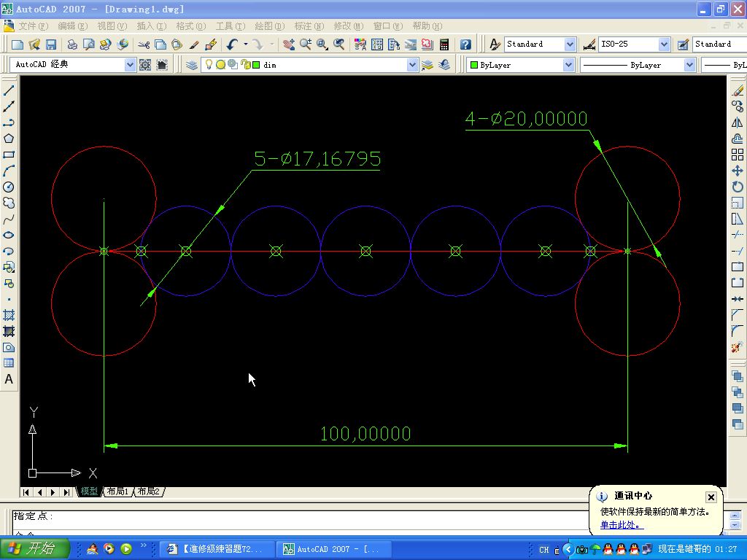Toggle viewport freeze icon for dim layer

coord(233,64)
